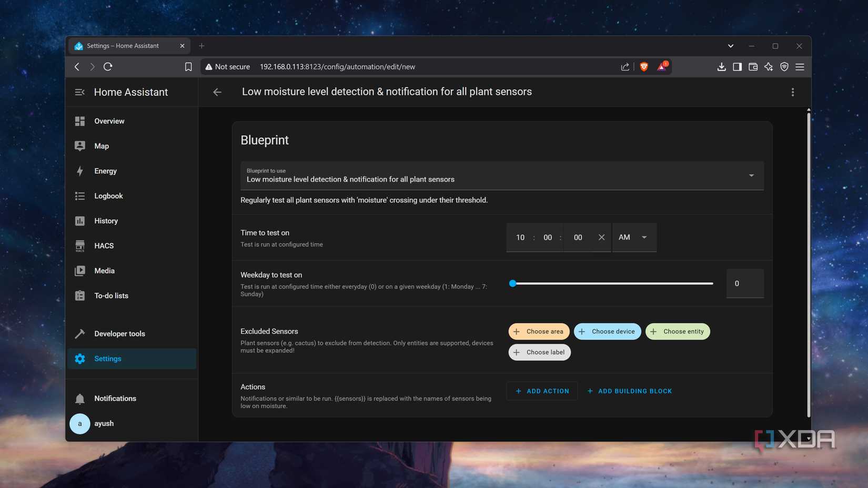Go back with the header arrow
This screenshot has width=868, height=488.
pos(217,92)
